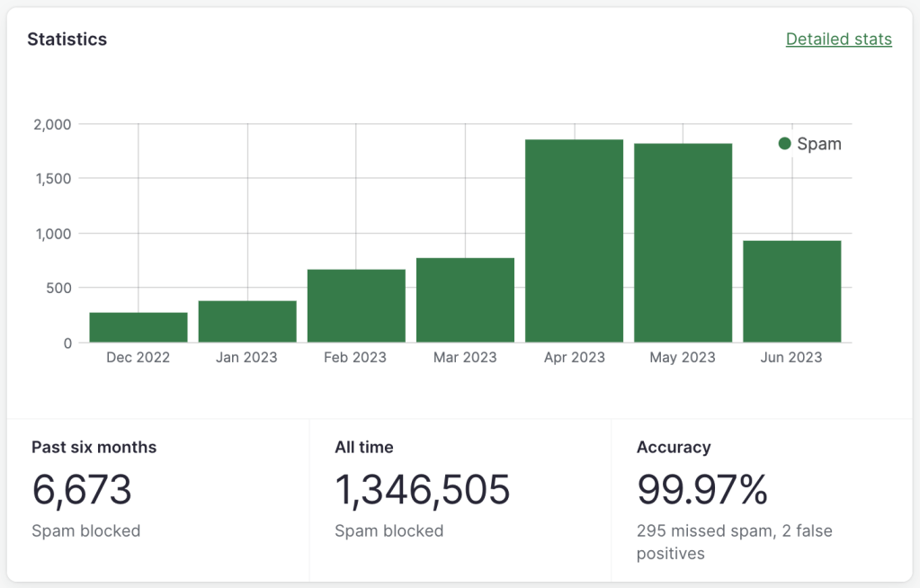
Task: Click the 99.97% accuracy value
Action: 701,490
